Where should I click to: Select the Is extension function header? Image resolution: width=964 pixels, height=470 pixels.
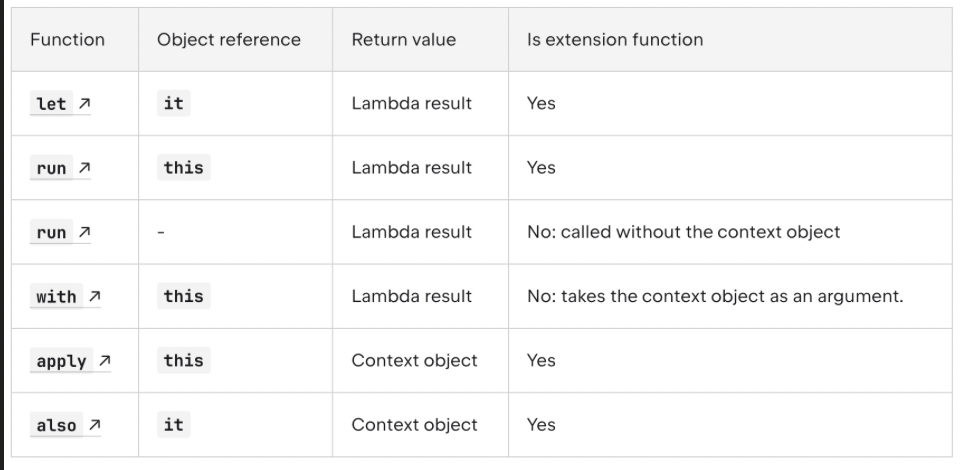coord(615,40)
